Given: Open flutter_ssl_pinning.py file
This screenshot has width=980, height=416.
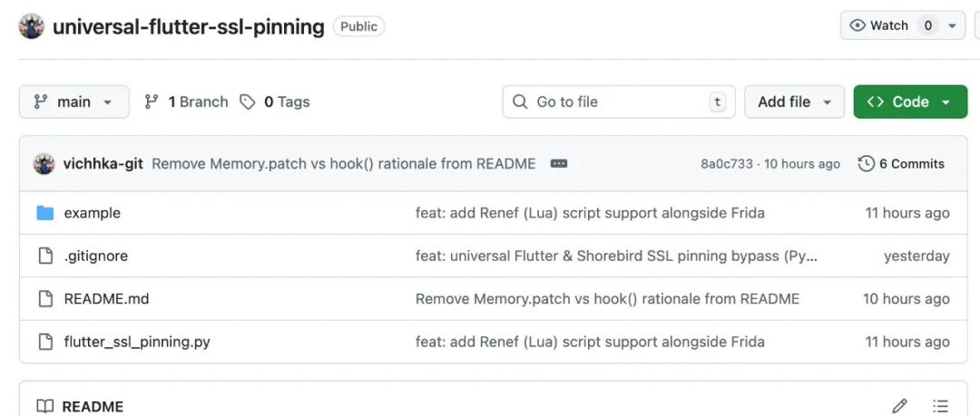Looking at the screenshot, I should (x=137, y=343).
